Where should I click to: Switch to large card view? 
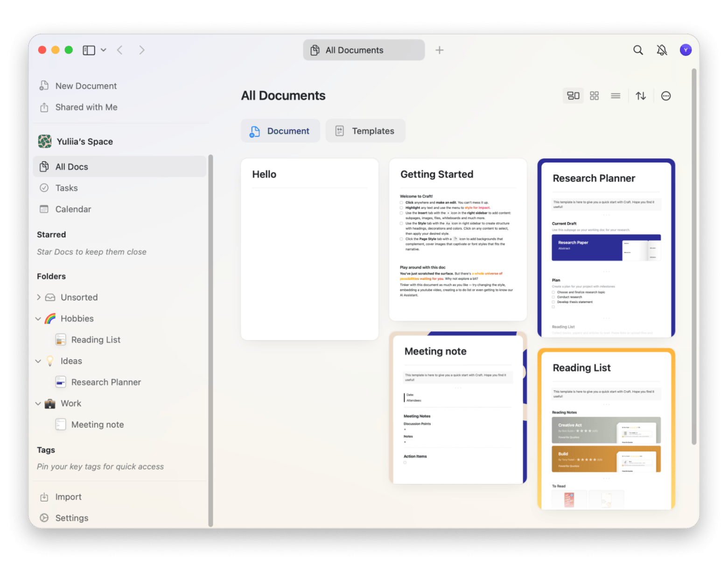[573, 96]
